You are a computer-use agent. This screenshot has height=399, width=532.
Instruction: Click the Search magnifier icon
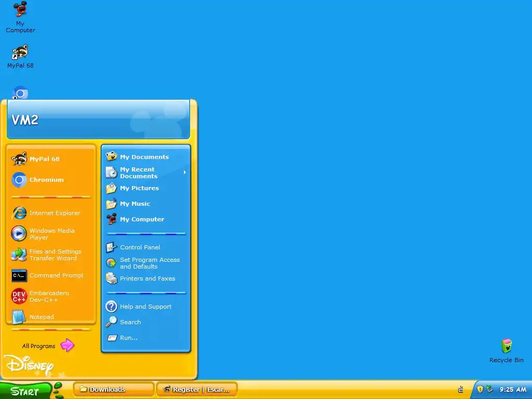(x=111, y=322)
